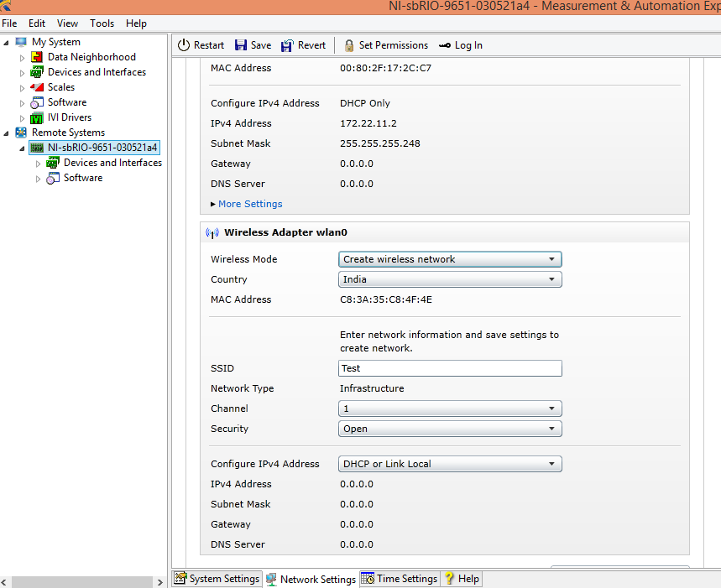Select Software under NI-sbRIO device
Screen dimensions: 721x588
[83, 178]
